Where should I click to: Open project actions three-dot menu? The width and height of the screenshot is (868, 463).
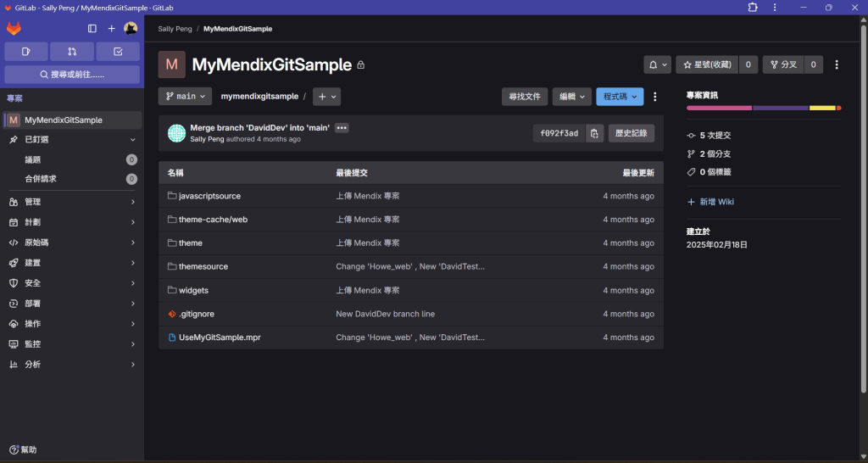[x=837, y=64]
